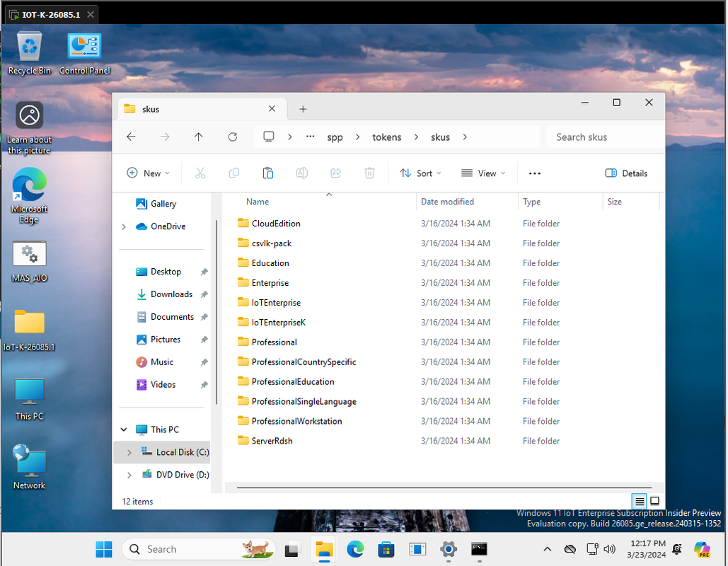Open Copilot preview icon in taskbar
728x566 pixels.
(x=702, y=549)
